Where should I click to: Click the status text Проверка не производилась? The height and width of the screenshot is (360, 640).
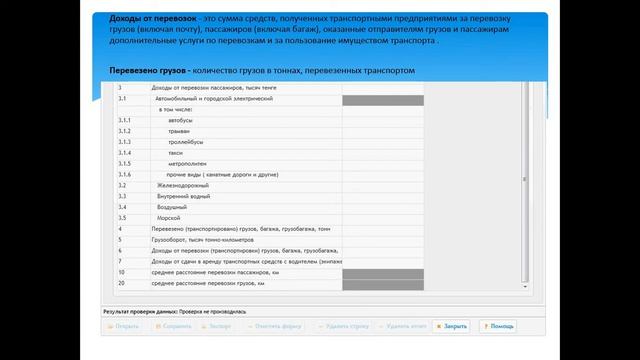(x=212, y=312)
